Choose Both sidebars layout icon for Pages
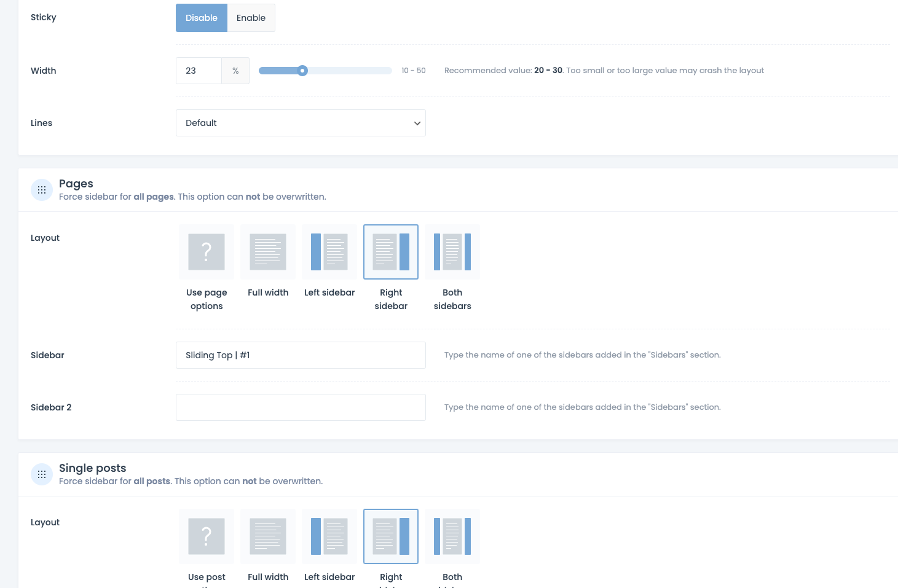The image size is (898, 588). click(x=452, y=252)
